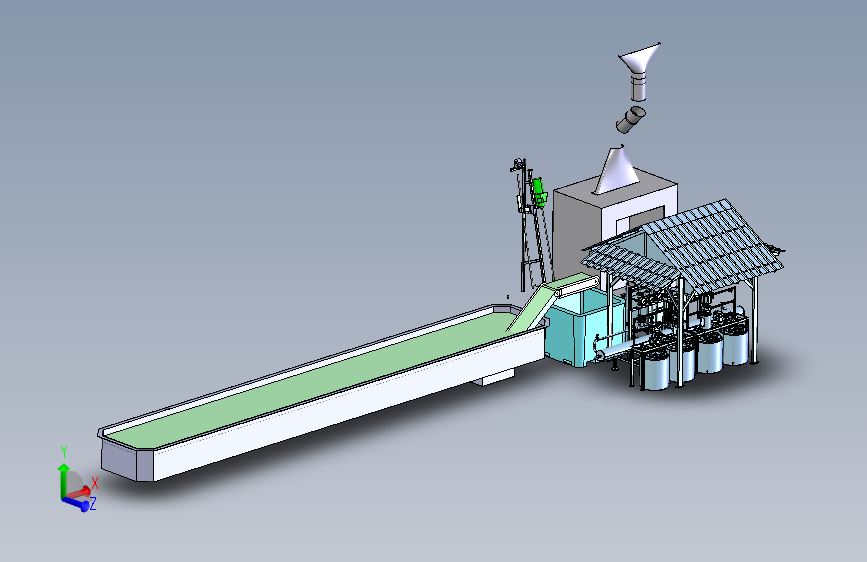Select the green motor on the tower frame
Viewport: 867px width, 562px height.
click(539, 192)
